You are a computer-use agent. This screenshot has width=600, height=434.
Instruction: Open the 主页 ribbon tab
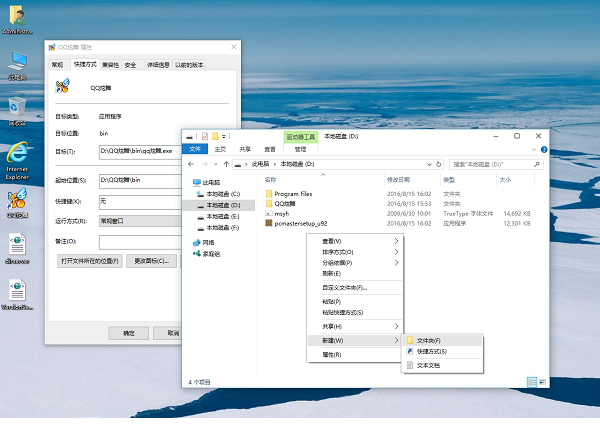[x=220, y=149]
